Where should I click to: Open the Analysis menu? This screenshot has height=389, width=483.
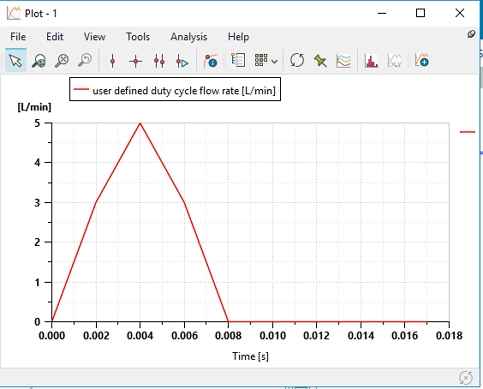tap(189, 36)
